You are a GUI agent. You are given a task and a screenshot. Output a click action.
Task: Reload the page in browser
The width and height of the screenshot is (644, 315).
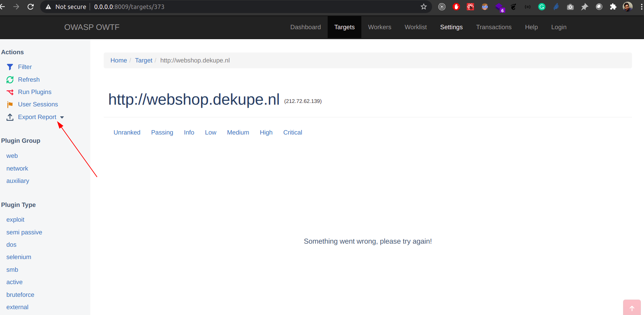pyautogui.click(x=31, y=7)
